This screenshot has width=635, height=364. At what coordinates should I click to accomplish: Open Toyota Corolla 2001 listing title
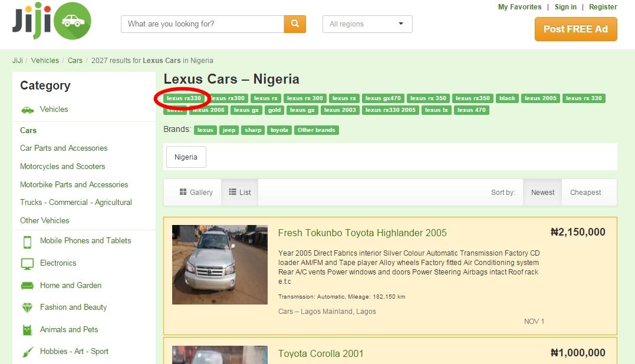pyautogui.click(x=321, y=353)
